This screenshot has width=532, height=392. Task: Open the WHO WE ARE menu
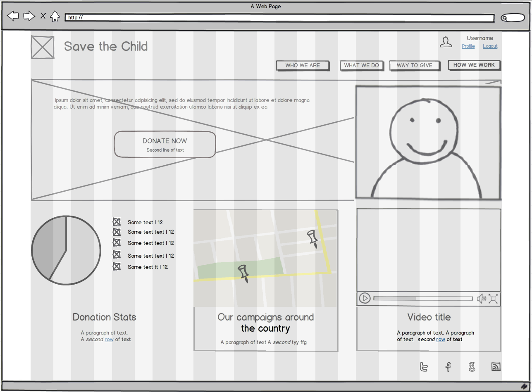click(x=303, y=65)
